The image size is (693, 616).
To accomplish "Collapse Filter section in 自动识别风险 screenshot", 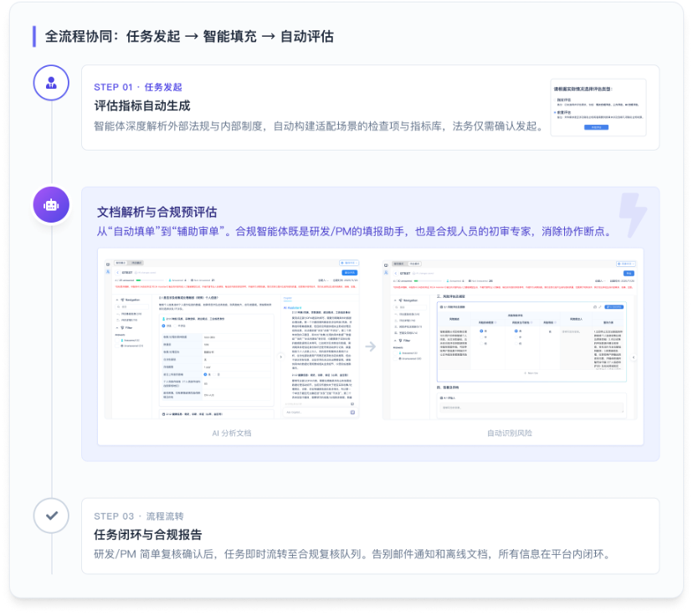I will [395, 341].
